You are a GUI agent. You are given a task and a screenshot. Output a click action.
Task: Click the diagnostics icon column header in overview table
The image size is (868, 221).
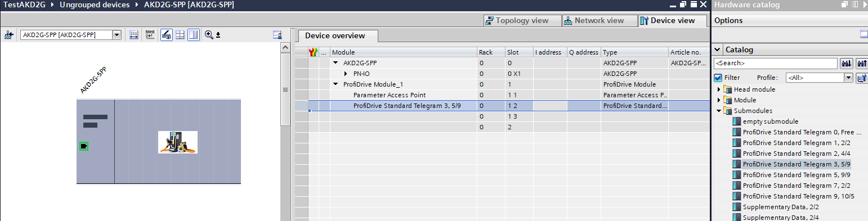point(314,52)
